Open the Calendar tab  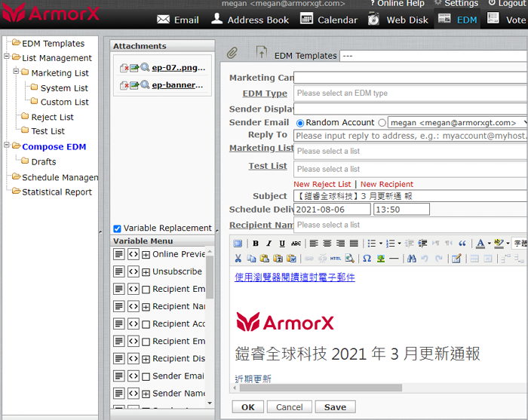point(328,20)
